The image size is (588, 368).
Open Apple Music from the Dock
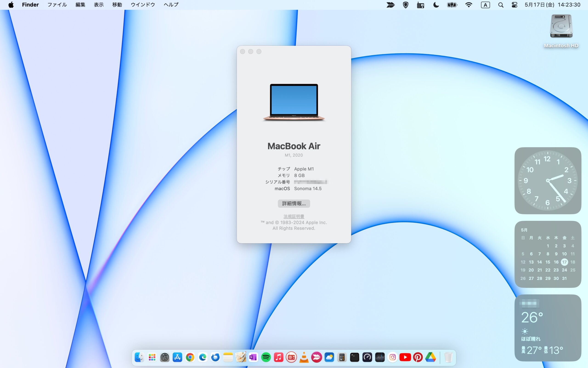278,357
